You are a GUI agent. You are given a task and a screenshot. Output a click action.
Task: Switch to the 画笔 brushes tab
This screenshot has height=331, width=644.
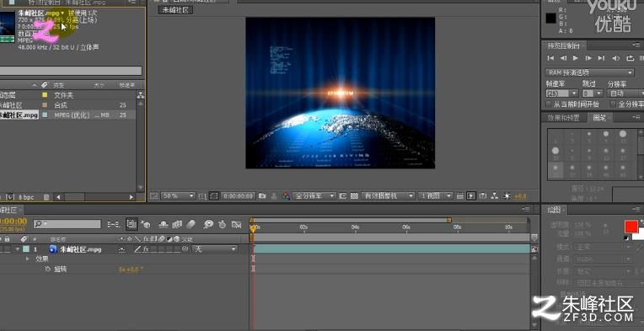point(599,118)
